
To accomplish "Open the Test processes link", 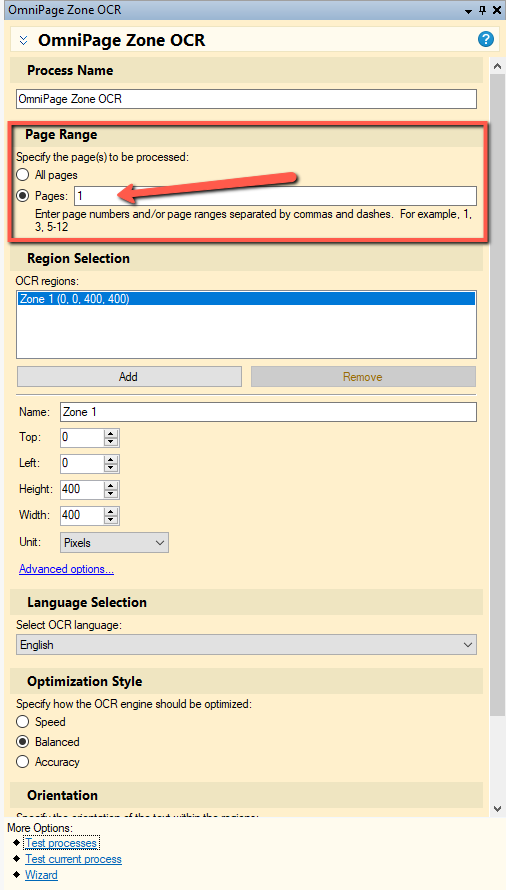I will click(61, 843).
